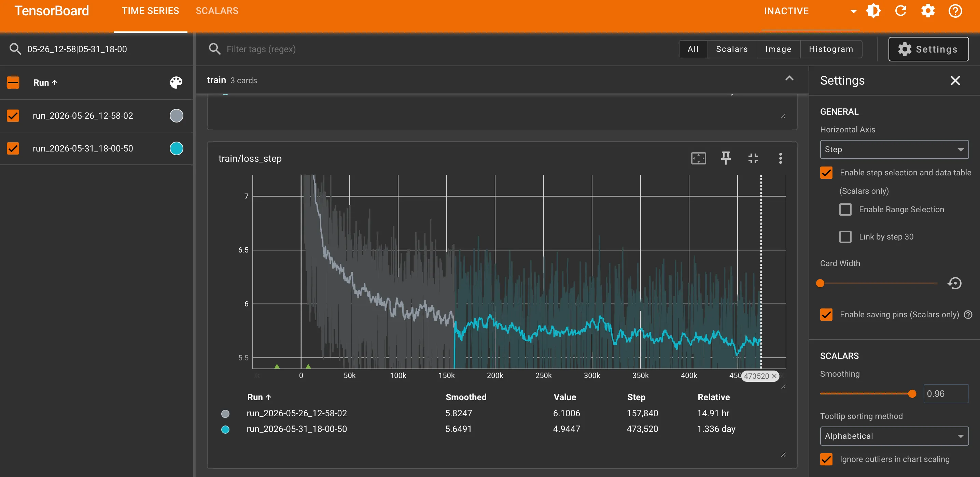The height and width of the screenshot is (477, 980).
Task: Collapse the train/loss_step card from full size
Action: click(753, 158)
